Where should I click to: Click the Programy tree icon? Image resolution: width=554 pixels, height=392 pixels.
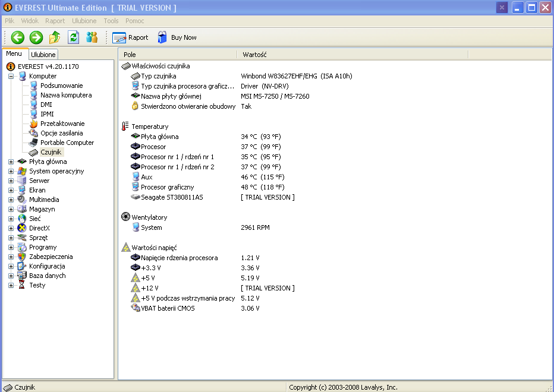click(22, 248)
